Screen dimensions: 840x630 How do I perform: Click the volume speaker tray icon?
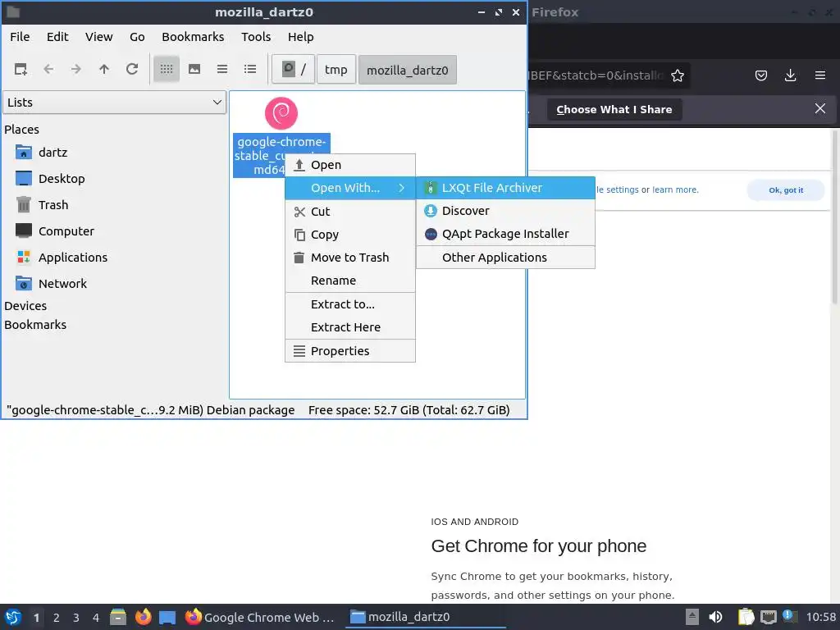pos(715,617)
